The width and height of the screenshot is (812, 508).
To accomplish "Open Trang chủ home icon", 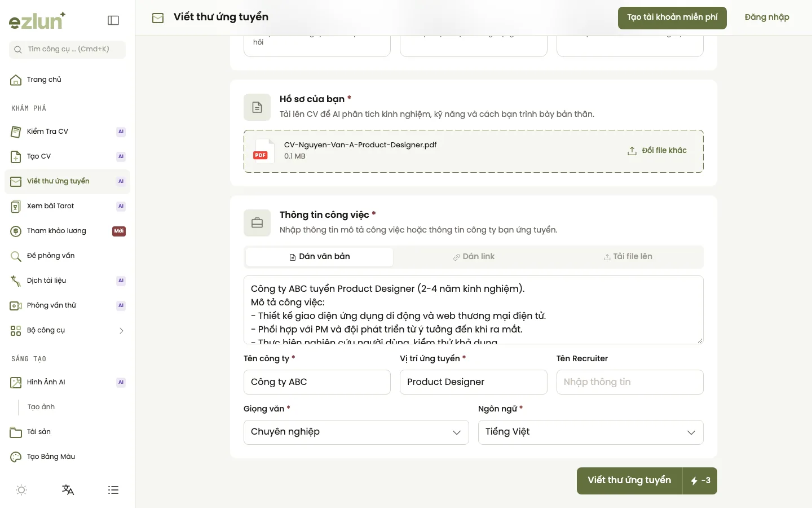I will 16,80.
